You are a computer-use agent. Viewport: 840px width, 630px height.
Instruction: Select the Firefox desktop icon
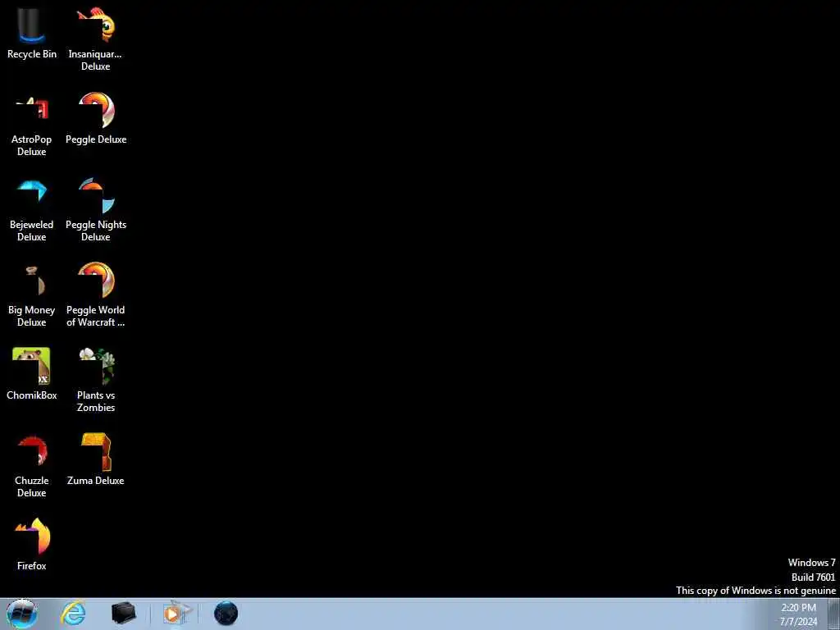pyautogui.click(x=32, y=545)
